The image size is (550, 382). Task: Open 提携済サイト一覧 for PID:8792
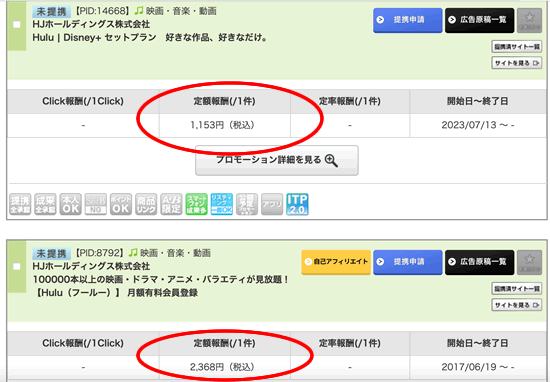[x=517, y=289]
